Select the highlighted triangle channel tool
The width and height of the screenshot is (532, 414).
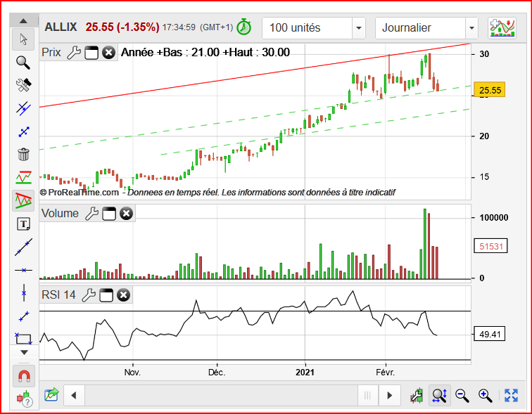[23, 200]
